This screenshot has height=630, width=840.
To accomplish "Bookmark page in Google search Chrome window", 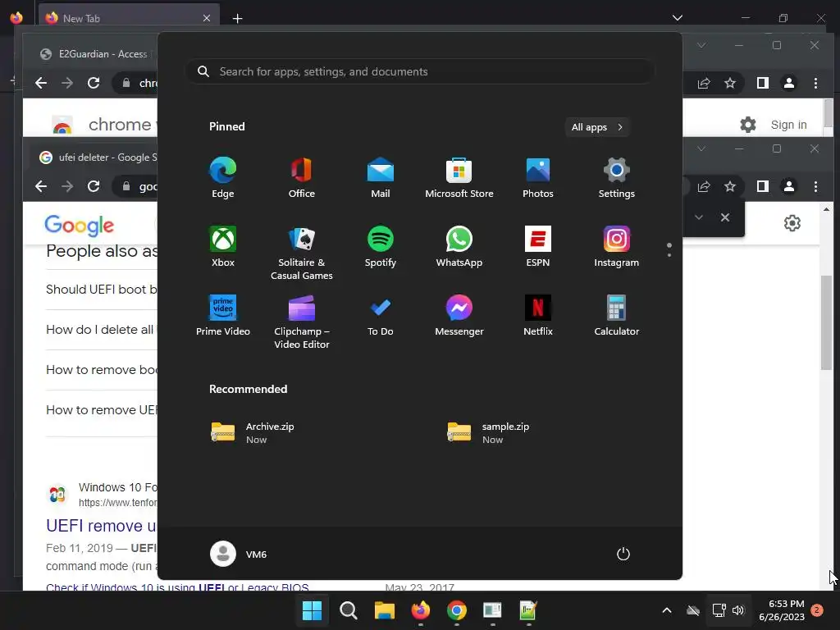I will 729,186.
